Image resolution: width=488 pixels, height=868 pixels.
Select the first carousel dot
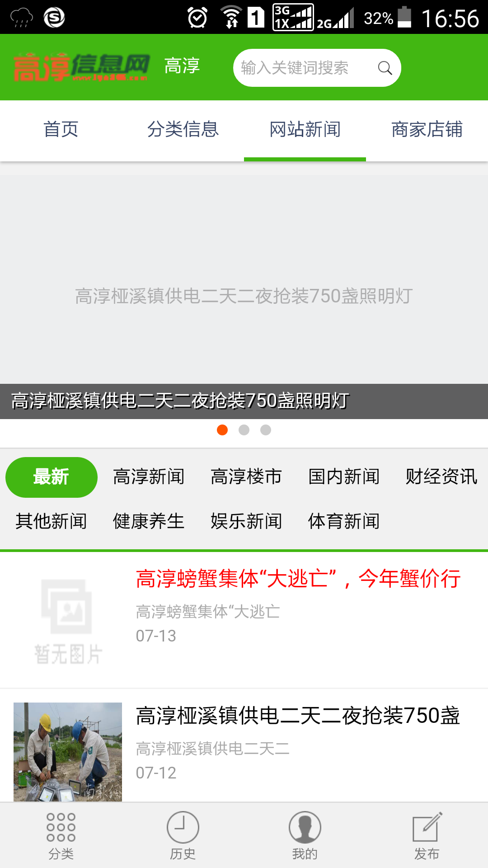pos(222,430)
